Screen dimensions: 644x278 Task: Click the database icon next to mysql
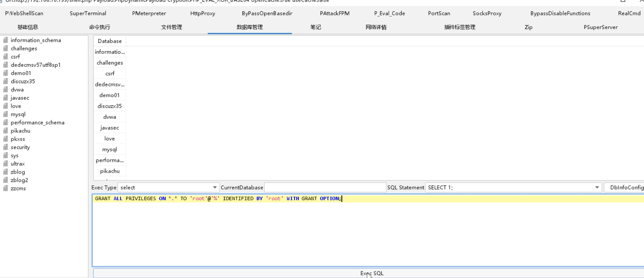pyautogui.click(x=6, y=114)
